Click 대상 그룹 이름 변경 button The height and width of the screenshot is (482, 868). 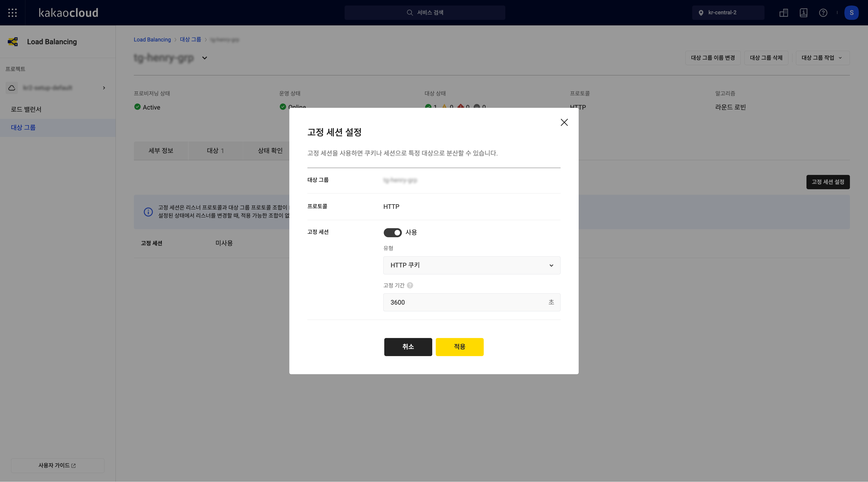click(x=713, y=58)
